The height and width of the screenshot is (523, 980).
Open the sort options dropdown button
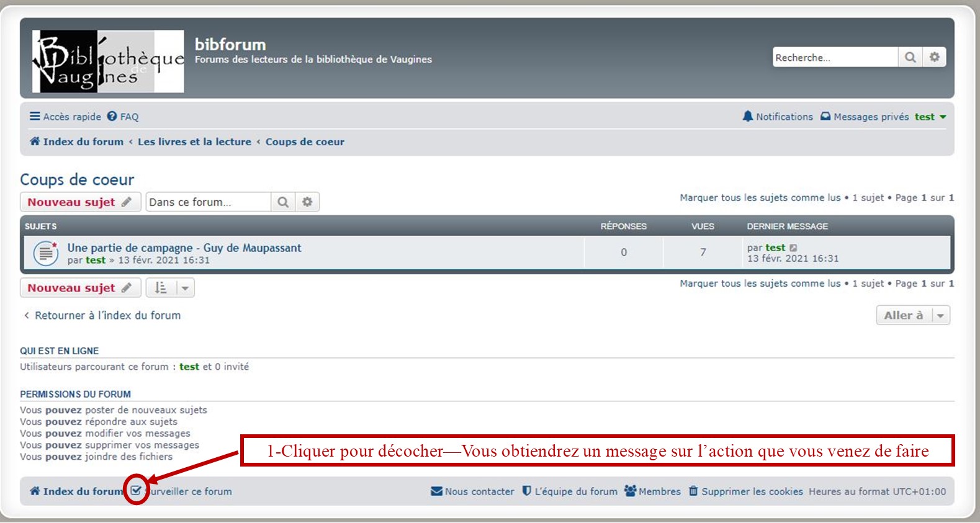(x=170, y=288)
